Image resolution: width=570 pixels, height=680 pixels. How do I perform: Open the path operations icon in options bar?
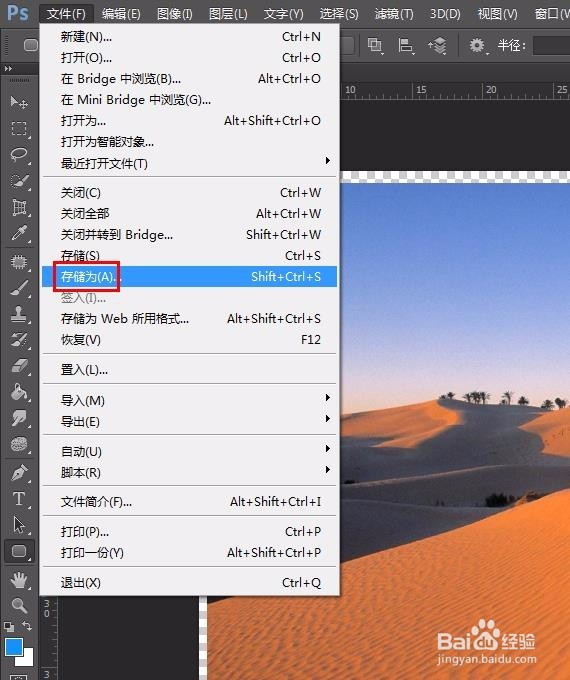(375, 45)
